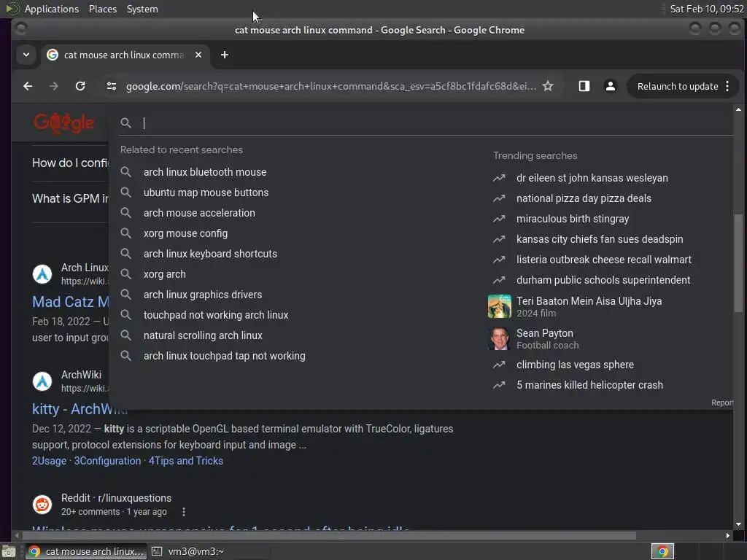Open trending kansas city chiefs fan sues deadspin

600,239
